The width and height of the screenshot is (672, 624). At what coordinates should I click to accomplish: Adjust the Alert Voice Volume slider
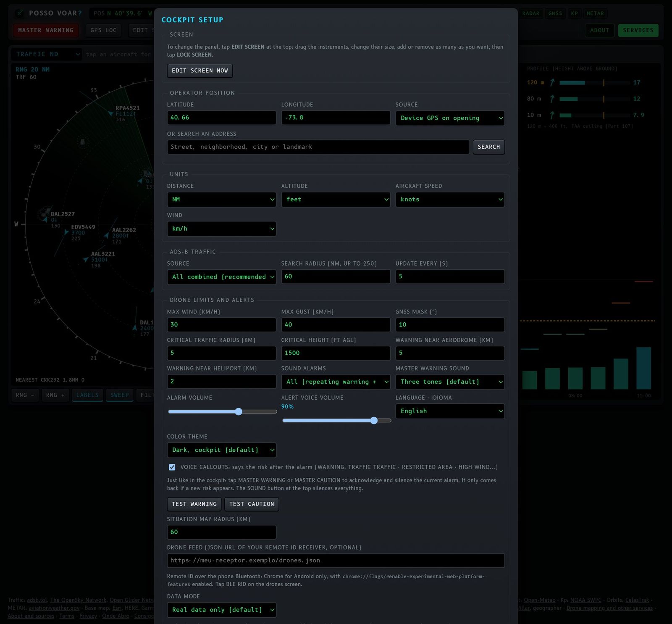(x=336, y=421)
